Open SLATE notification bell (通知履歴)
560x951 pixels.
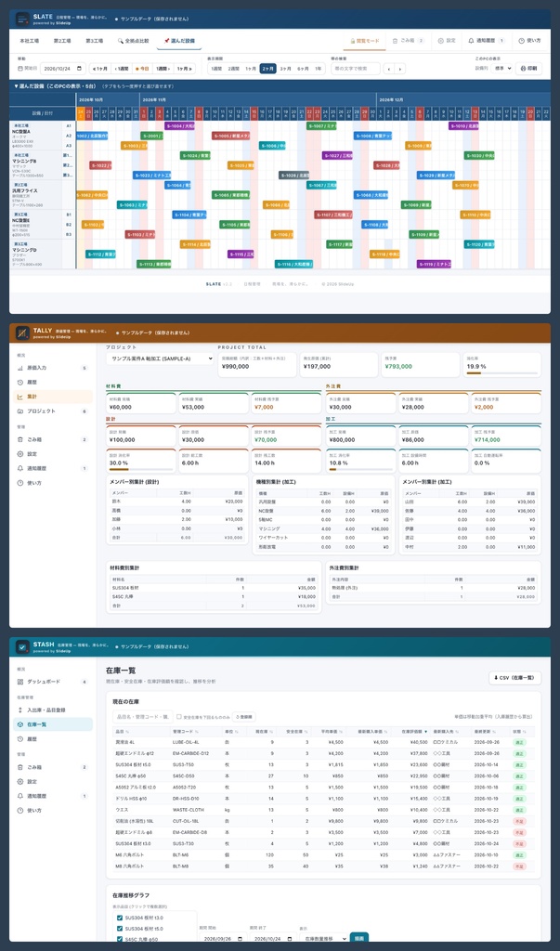pyautogui.click(x=471, y=41)
